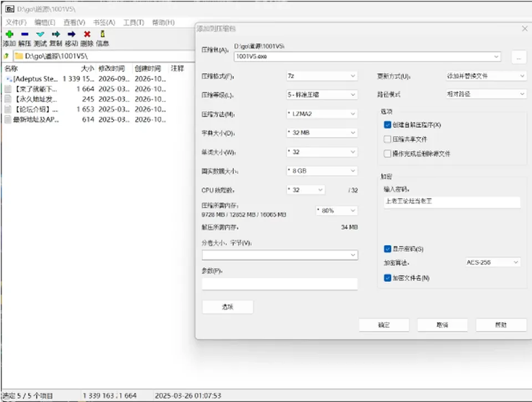Run the Test (测试) toolbar icon
The height and width of the screenshot is (402, 532).
click(x=40, y=34)
